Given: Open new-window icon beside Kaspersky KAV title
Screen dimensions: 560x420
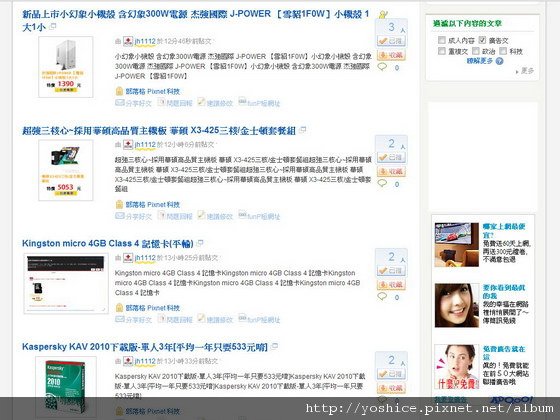Looking at the screenshot, I should pyautogui.click(x=274, y=346).
